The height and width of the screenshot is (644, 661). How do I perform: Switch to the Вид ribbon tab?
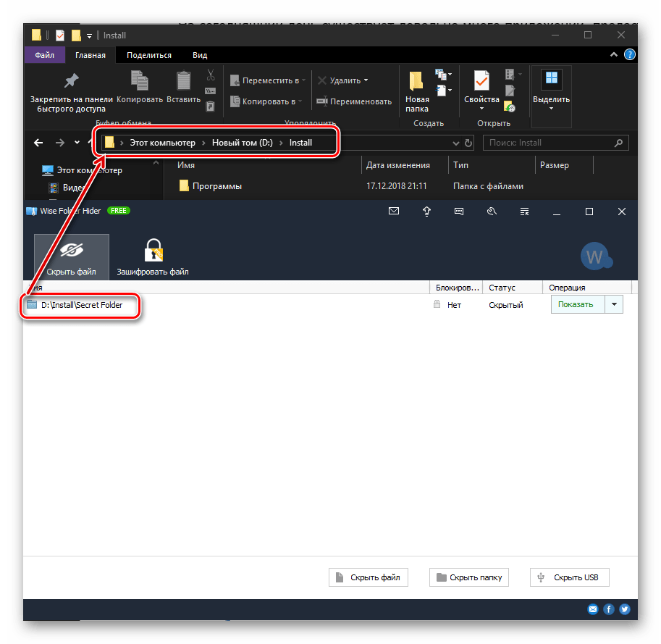200,55
